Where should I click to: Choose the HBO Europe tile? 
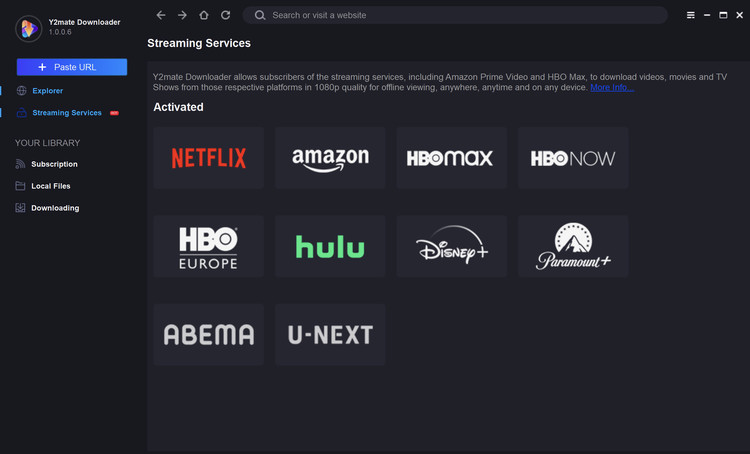coord(209,246)
